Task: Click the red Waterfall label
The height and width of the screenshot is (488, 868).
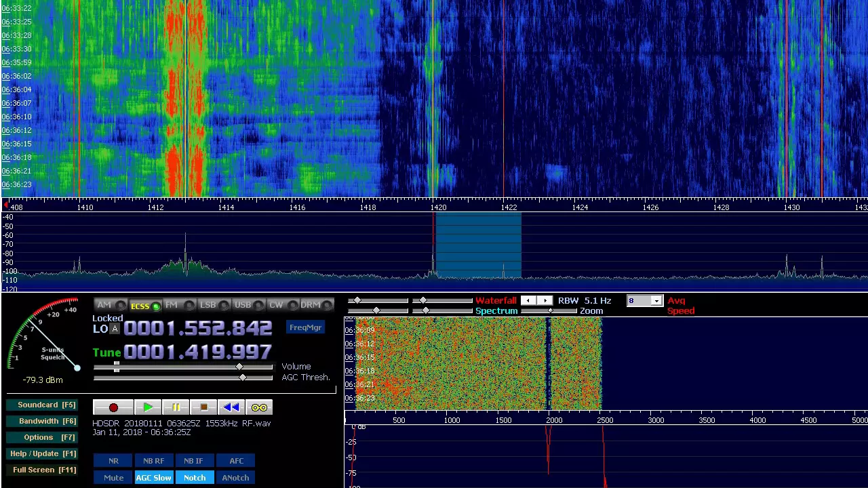Action: click(x=496, y=300)
